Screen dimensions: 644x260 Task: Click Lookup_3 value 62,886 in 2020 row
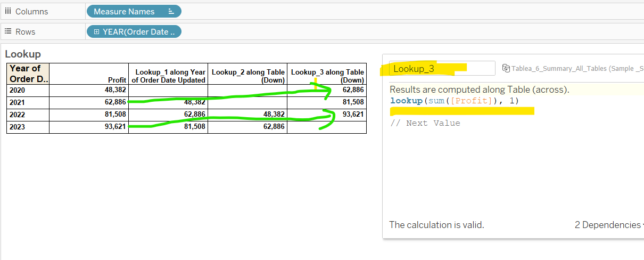[353, 90]
